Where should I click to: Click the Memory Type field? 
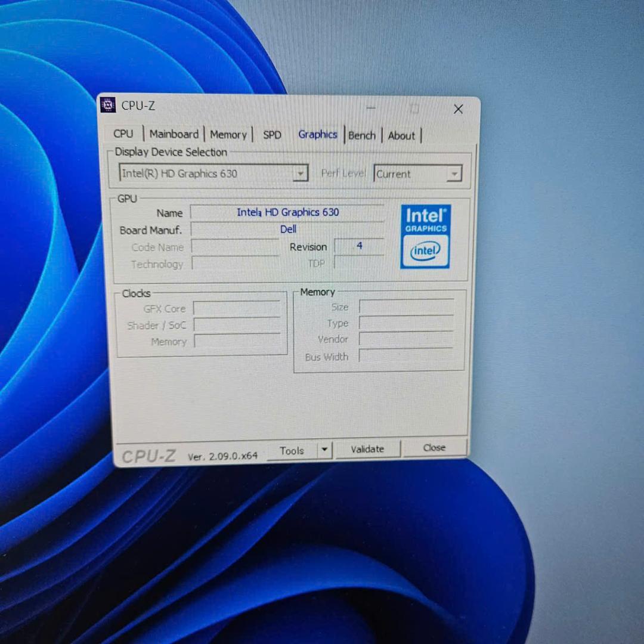pos(406,323)
